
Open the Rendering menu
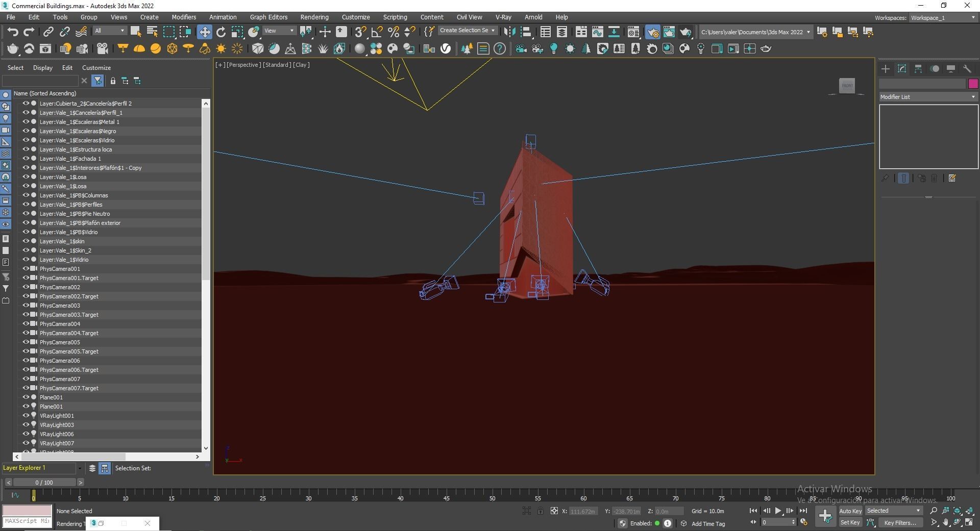[x=314, y=17]
